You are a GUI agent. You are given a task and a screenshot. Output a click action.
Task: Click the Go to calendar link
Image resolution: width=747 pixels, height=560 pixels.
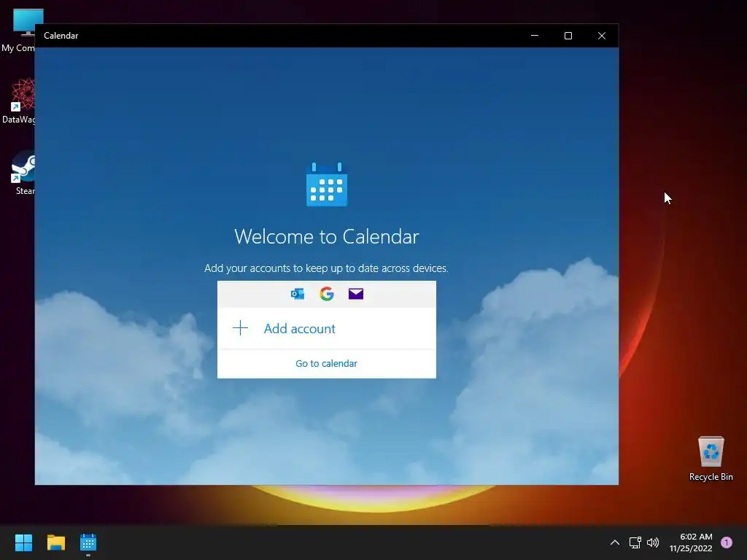tap(326, 364)
